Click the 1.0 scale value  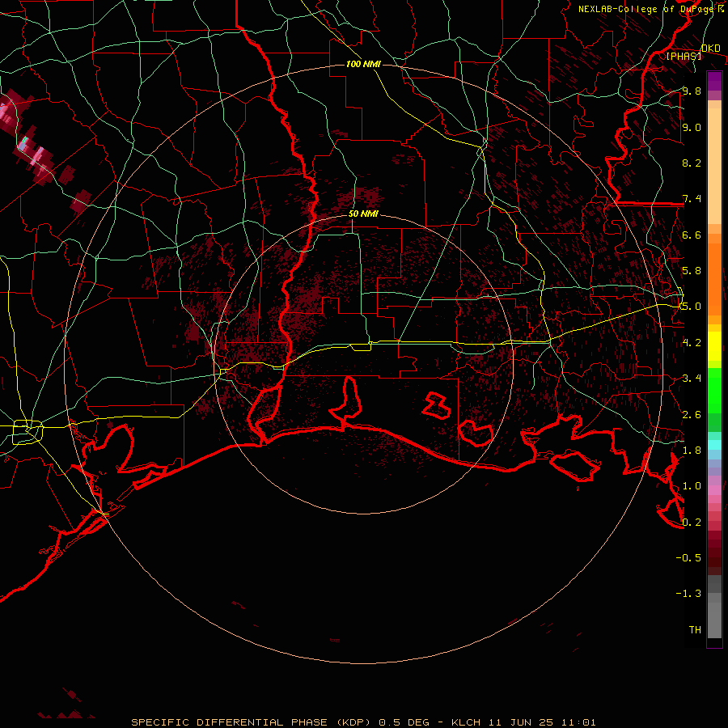pos(692,486)
